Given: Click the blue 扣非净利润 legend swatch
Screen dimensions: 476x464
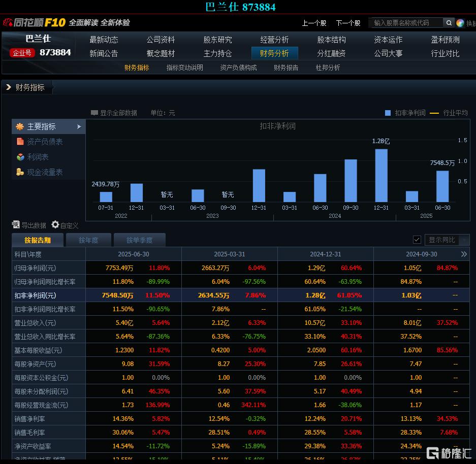Looking at the screenshot, I should coord(388,113).
